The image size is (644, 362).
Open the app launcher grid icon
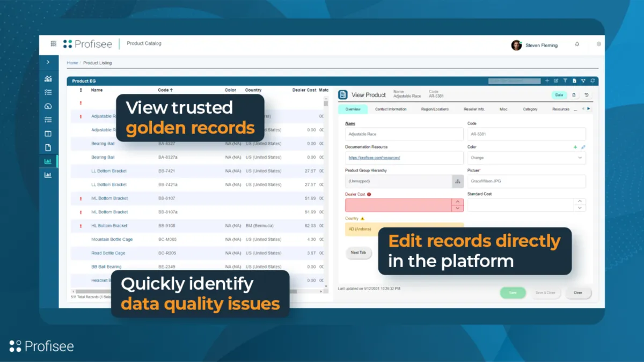54,44
